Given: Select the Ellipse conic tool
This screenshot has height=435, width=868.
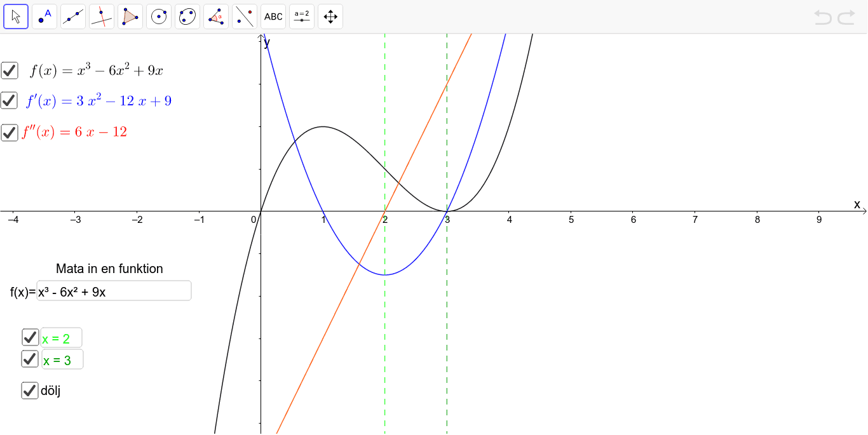Looking at the screenshot, I should pos(187,17).
